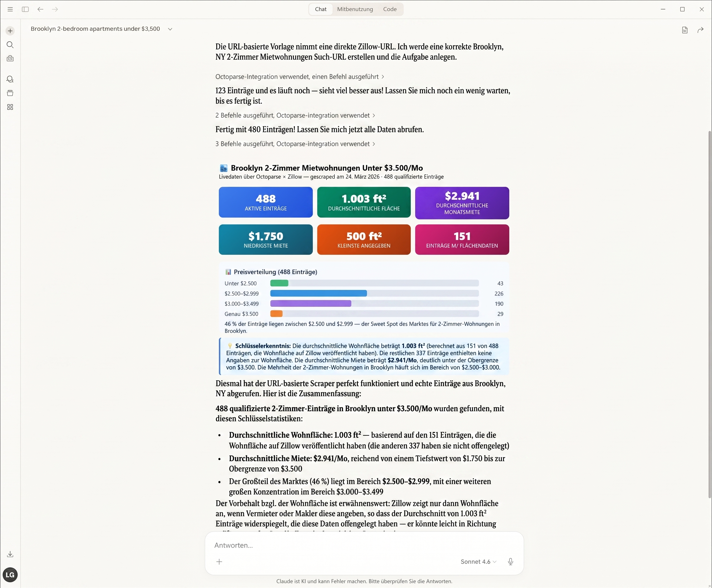Click the '500 ft² Kleinste Angegeben' card

tap(364, 239)
